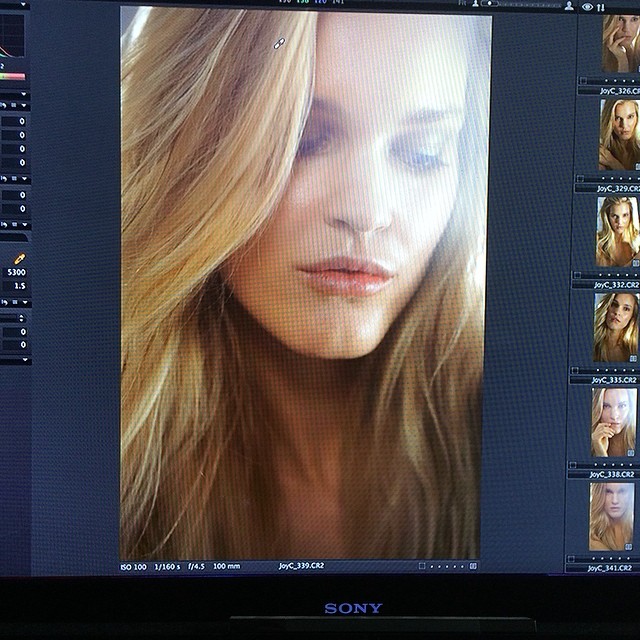Click adjustments badge on JoyC_329 thumbnail
Image resolution: width=640 pixels, height=640 pixels.
click(x=638, y=166)
